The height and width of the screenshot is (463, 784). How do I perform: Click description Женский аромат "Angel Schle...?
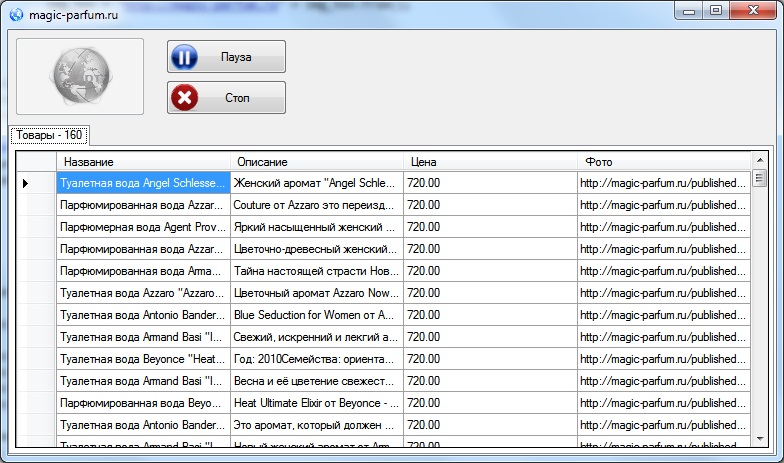(316, 183)
